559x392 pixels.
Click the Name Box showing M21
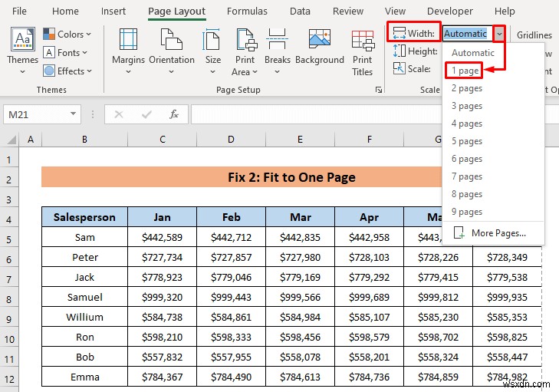click(x=35, y=114)
